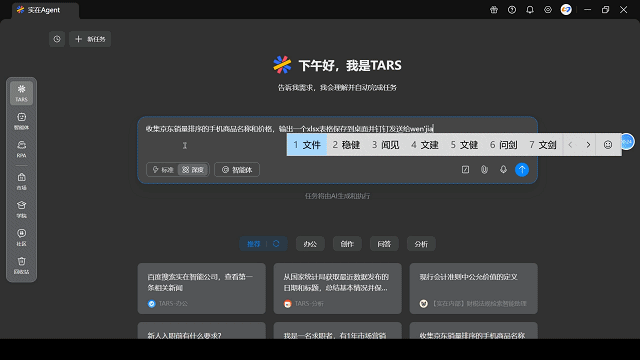Open the 社区 community sidebar icon
Viewport: 640px width, 360px height.
[21, 238]
